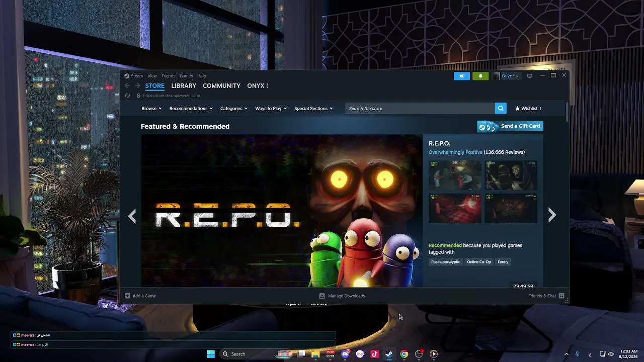Click the padlock icon beside the store URL
This screenshot has height=362, width=644.
click(138, 96)
